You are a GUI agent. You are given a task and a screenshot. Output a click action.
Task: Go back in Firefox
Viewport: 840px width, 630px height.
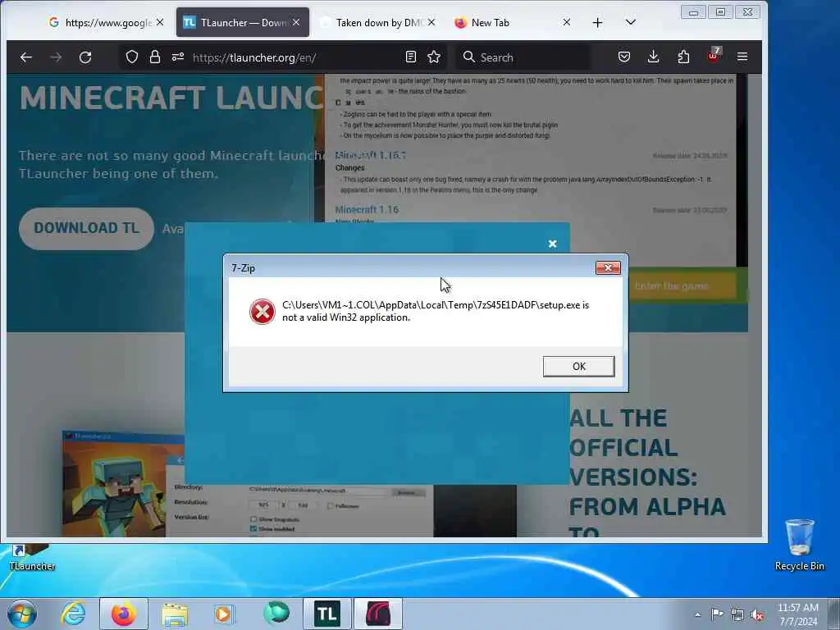click(x=26, y=57)
